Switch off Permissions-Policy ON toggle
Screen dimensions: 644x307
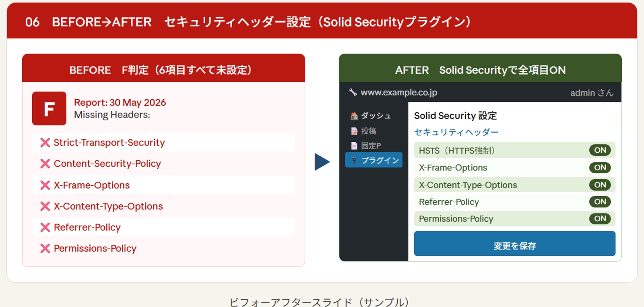pyautogui.click(x=600, y=219)
